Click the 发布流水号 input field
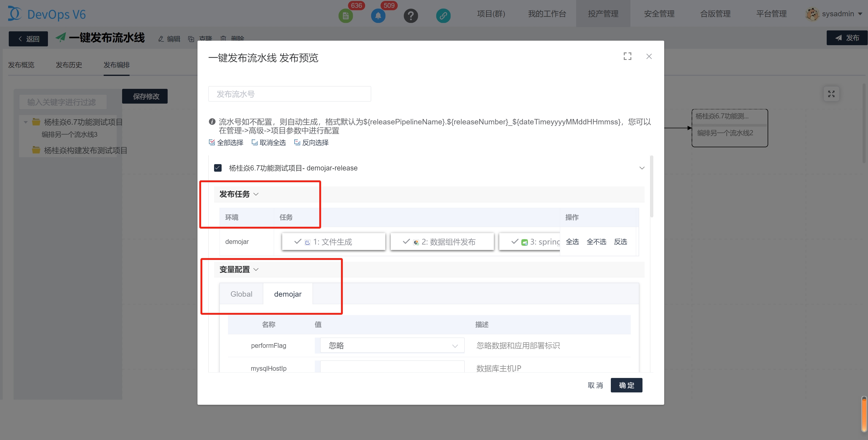The image size is (868, 440). tap(289, 94)
